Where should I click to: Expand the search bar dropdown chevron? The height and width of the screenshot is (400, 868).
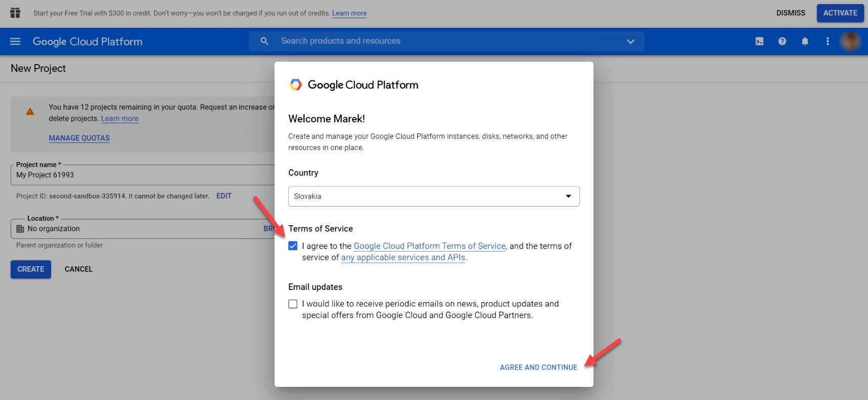pyautogui.click(x=630, y=41)
